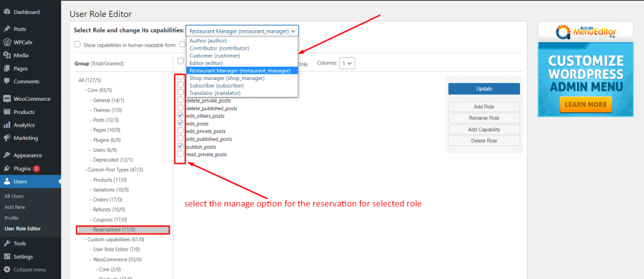
Task: Click the Media icon in sidebar
Action: [x=6, y=55]
